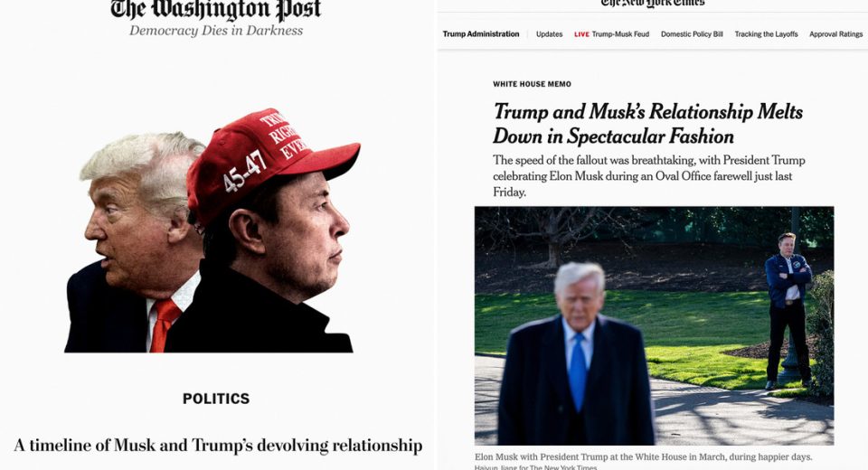Select the Updates nav item
The width and height of the screenshot is (868, 470).
pyautogui.click(x=549, y=33)
